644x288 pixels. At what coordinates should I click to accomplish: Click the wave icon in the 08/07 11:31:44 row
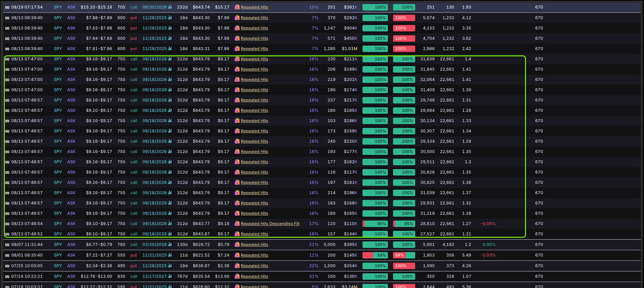coord(7,245)
